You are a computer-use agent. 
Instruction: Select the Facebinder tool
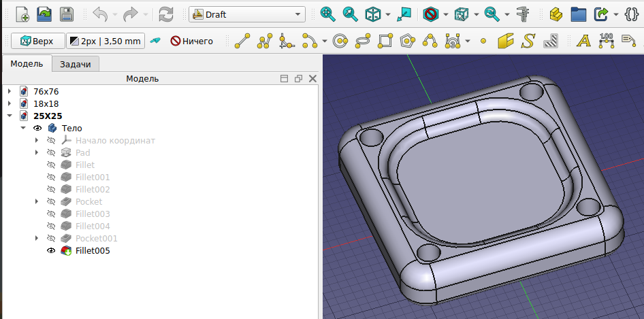(506, 41)
